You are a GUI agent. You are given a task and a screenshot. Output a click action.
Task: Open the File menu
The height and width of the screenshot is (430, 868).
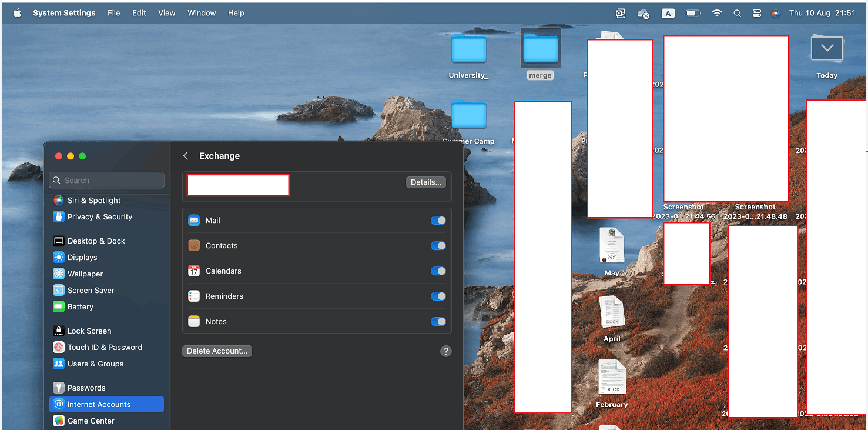114,13
